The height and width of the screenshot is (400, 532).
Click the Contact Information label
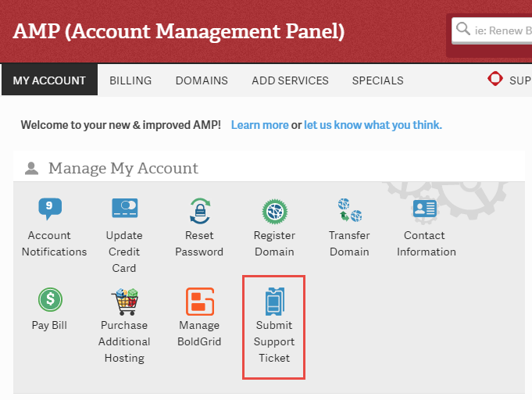(426, 244)
